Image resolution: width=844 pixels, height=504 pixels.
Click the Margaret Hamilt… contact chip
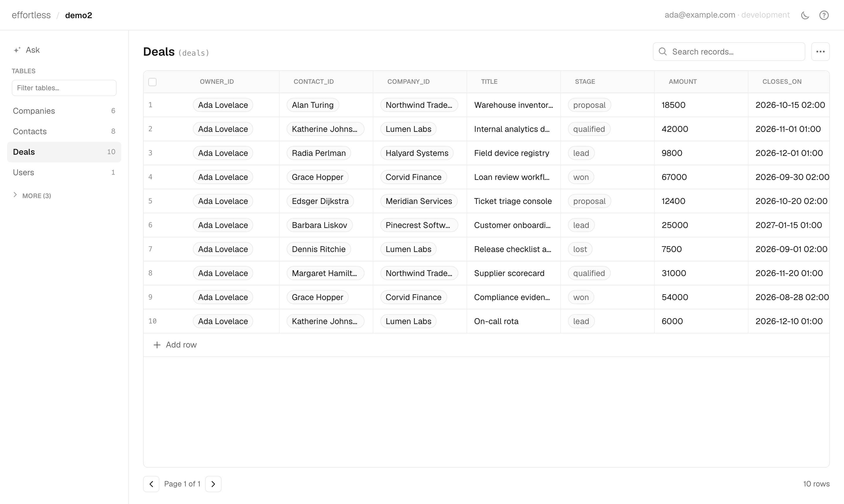click(x=325, y=273)
